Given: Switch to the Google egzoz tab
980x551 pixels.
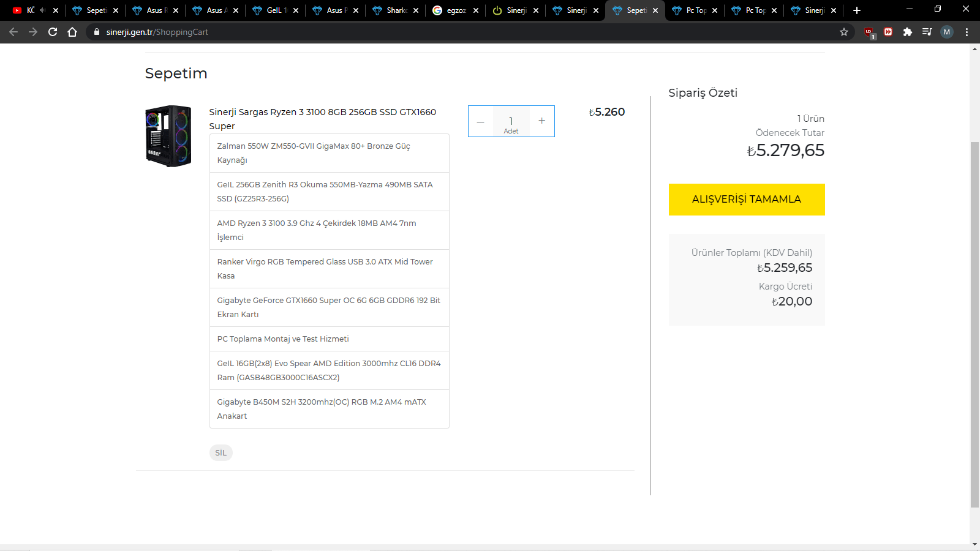Looking at the screenshot, I should (454, 10).
